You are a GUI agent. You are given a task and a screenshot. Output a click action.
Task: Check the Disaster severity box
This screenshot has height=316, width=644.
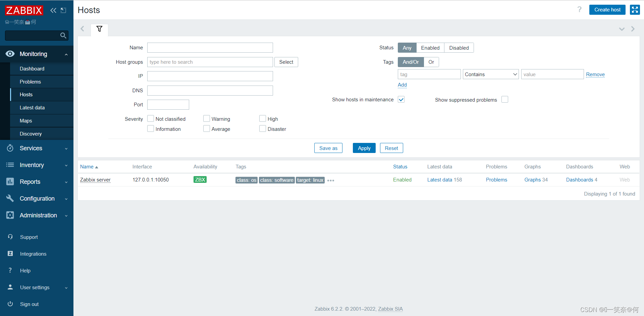pos(263,128)
